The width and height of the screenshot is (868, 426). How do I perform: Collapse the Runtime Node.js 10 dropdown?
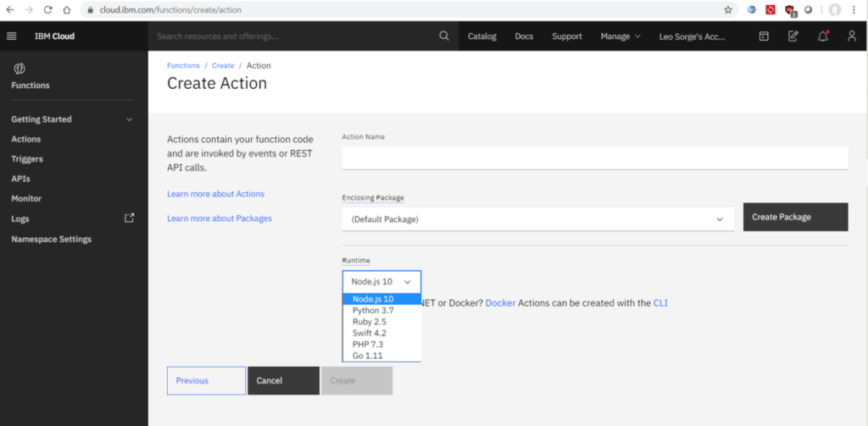point(381,282)
